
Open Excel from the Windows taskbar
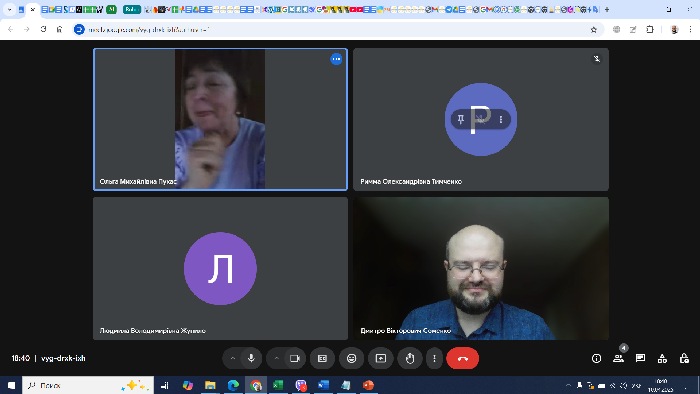(x=278, y=385)
